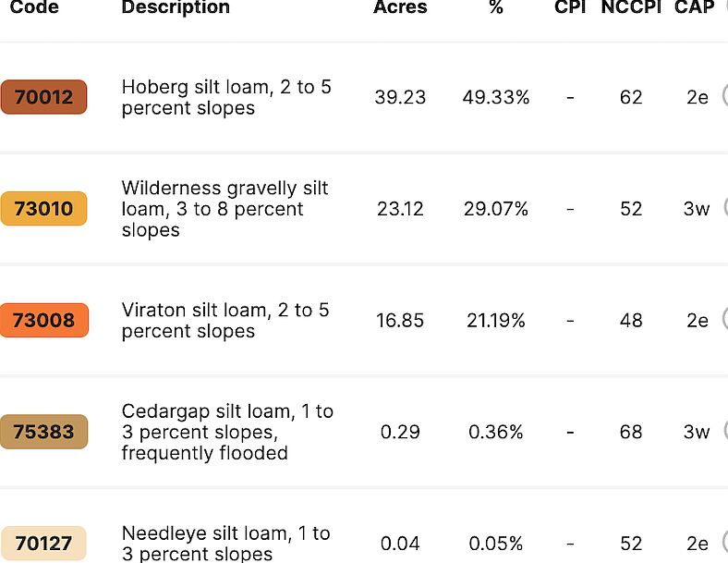Screen dimensions: 728x563
Task: Pick the tan 75383 code badge
Action: [x=43, y=432]
